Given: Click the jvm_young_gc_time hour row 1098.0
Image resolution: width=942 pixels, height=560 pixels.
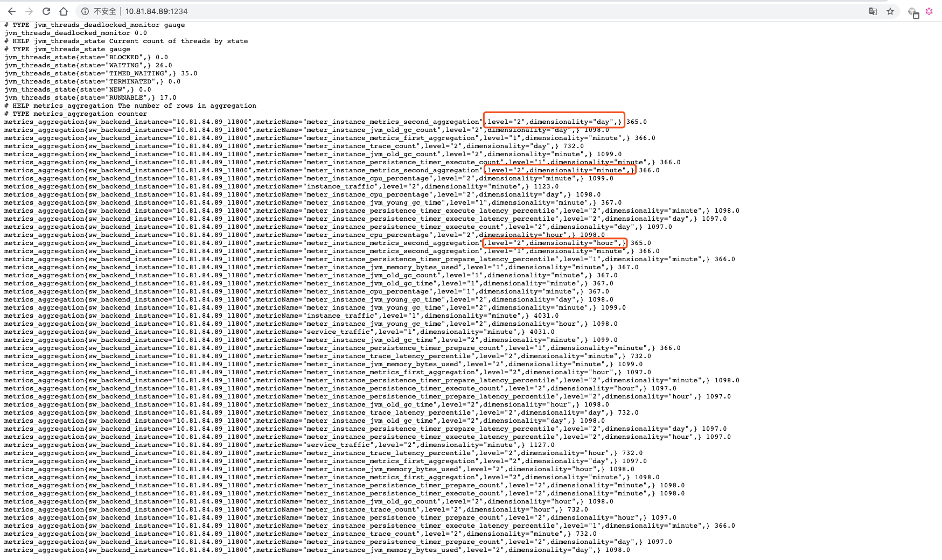Looking at the screenshot, I should point(311,324).
